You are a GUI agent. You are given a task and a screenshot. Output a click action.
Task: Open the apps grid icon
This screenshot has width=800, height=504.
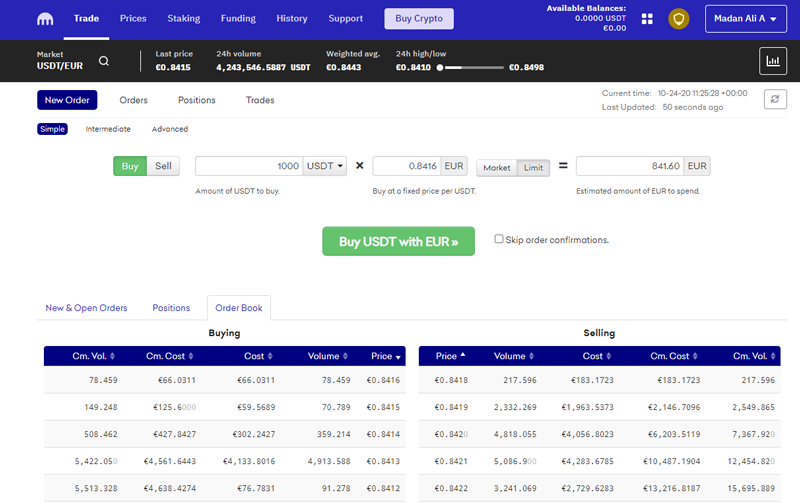tap(647, 19)
